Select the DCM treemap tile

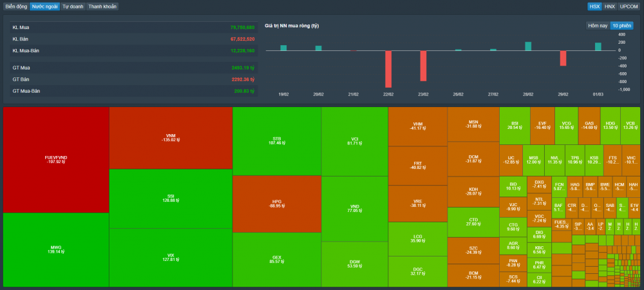pyautogui.click(x=473, y=159)
